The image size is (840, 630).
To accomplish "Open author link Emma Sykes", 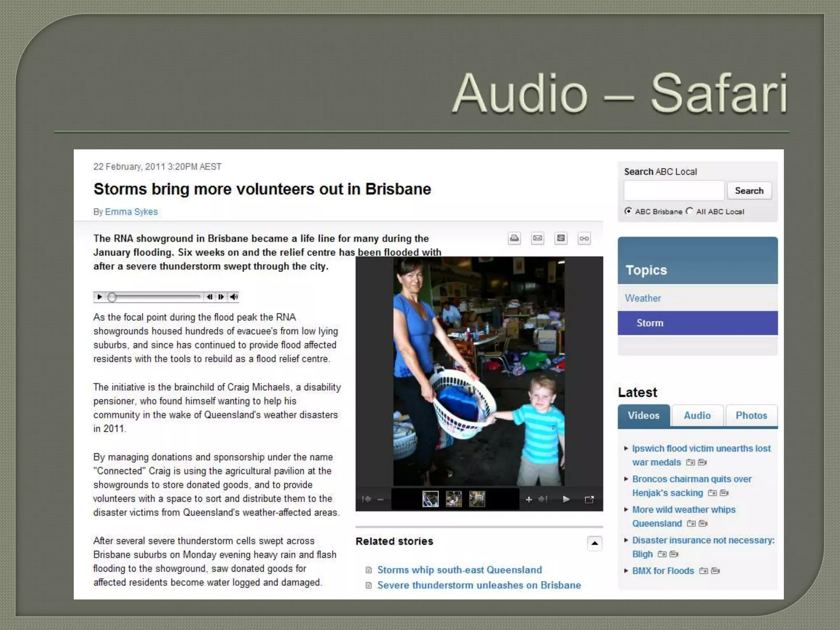I will tap(131, 212).
